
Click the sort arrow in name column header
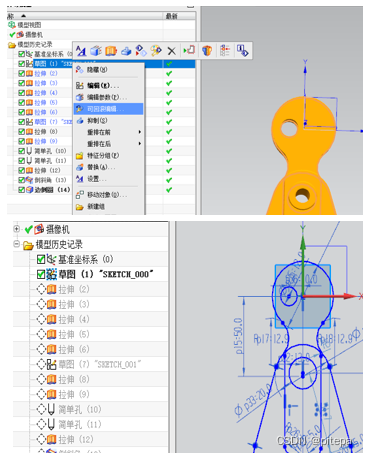tap(23, 16)
